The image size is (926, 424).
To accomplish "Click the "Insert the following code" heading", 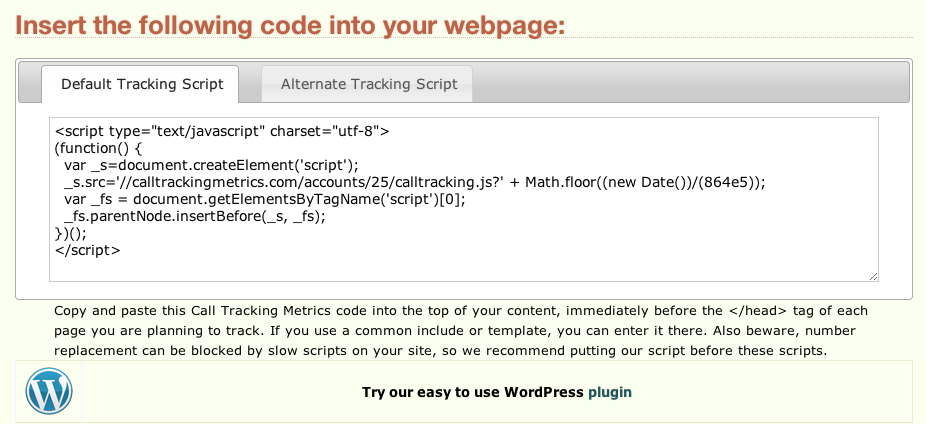I will pyautogui.click(x=291, y=23).
